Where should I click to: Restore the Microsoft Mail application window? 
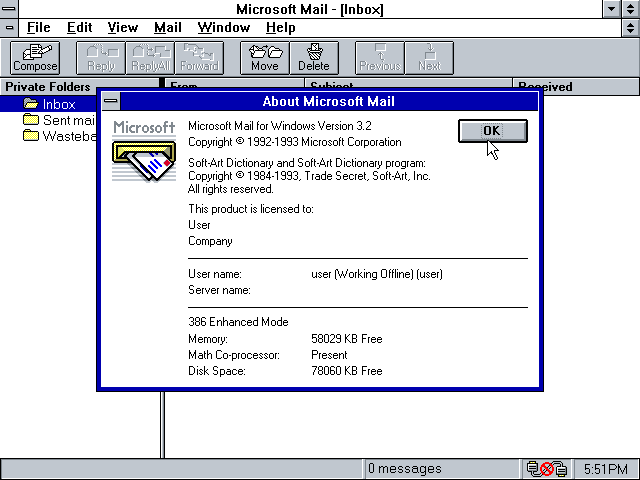(631, 9)
